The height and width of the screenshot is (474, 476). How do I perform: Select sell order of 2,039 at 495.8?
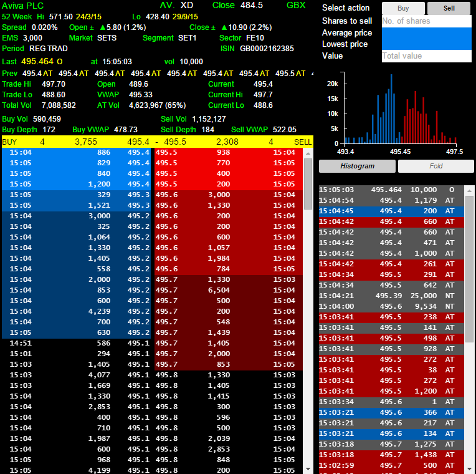[x=229, y=438]
